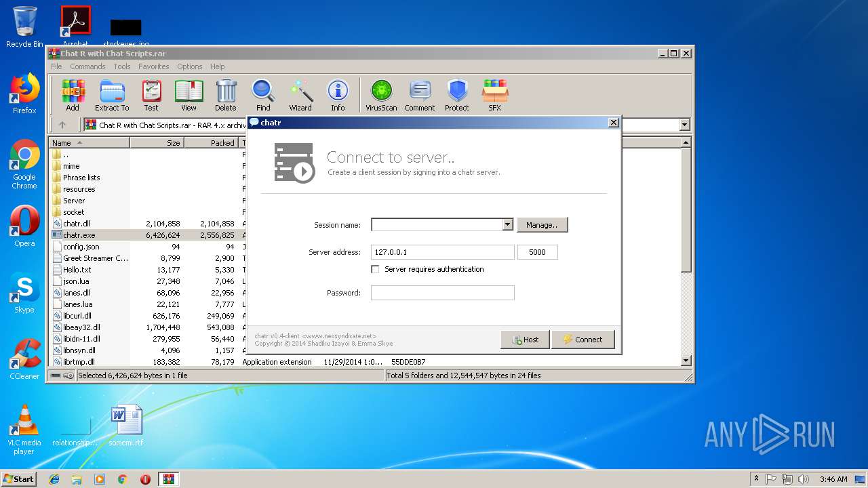Screen dimensions: 868x488
Task: Open the Tools menu
Action: coord(122,66)
